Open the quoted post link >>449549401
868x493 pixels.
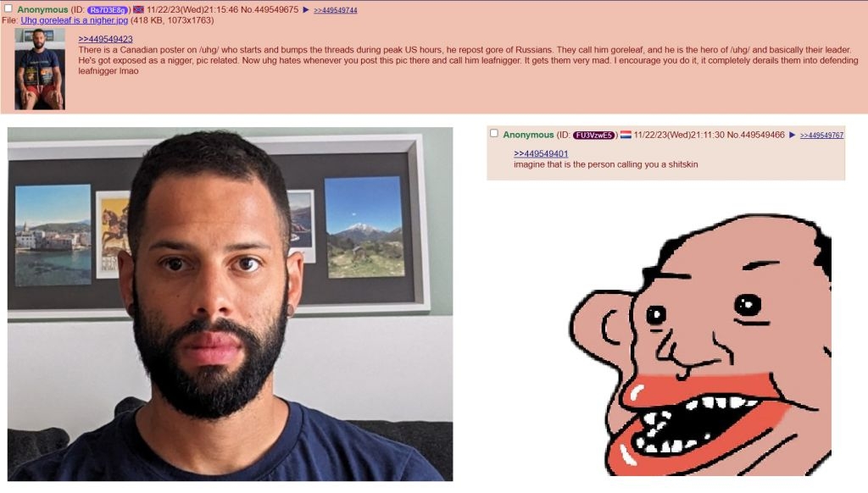click(541, 154)
